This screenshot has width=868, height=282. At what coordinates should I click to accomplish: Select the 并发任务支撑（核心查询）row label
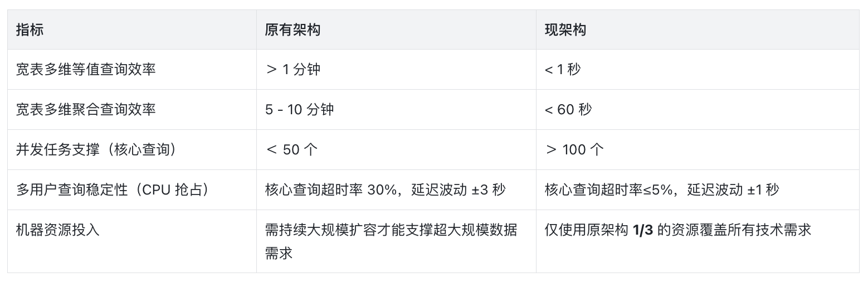pyautogui.click(x=96, y=150)
